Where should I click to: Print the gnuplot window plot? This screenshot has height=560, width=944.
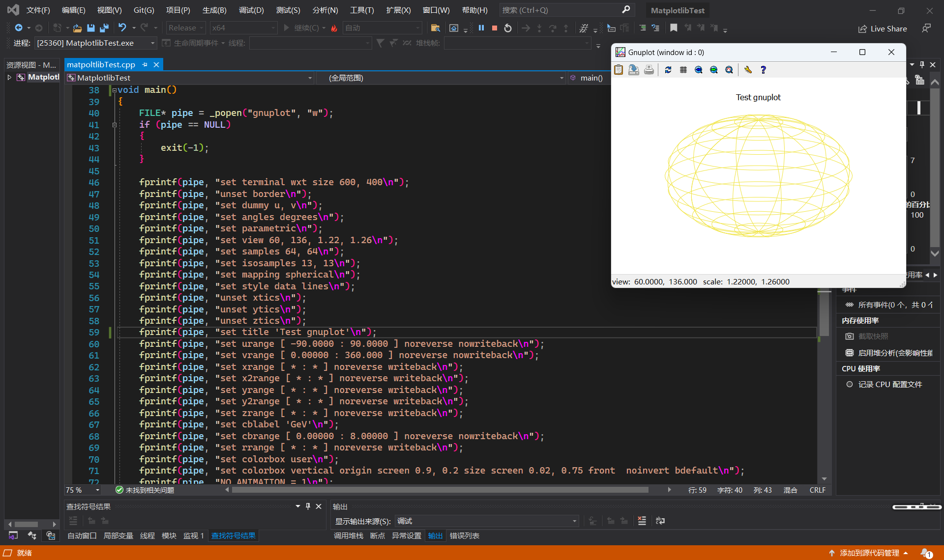click(649, 70)
